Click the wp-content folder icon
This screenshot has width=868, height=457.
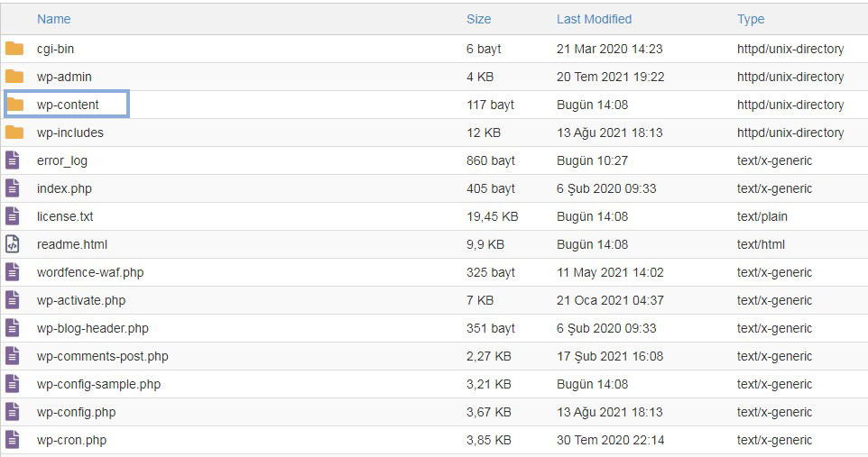coord(14,105)
